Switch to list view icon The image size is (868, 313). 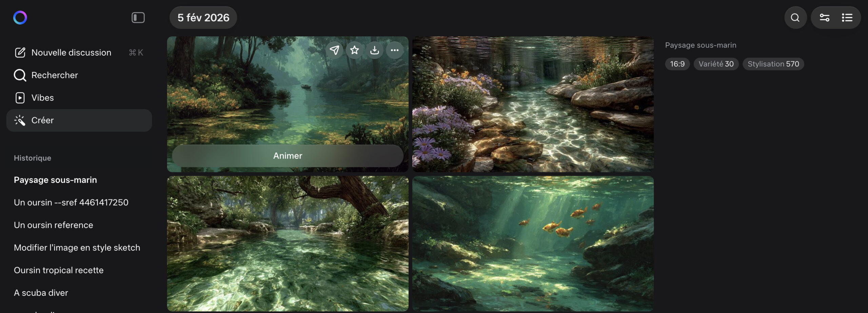click(x=847, y=18)
